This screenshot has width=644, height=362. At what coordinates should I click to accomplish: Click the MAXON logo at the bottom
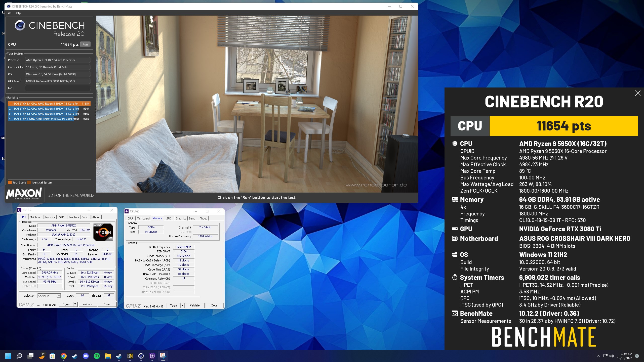coord(24,194)
